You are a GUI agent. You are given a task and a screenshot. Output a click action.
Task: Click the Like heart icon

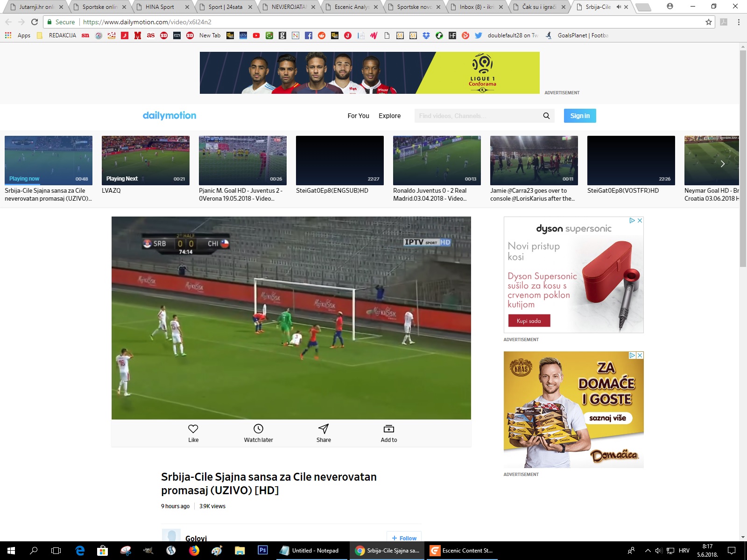coord(193,428)
